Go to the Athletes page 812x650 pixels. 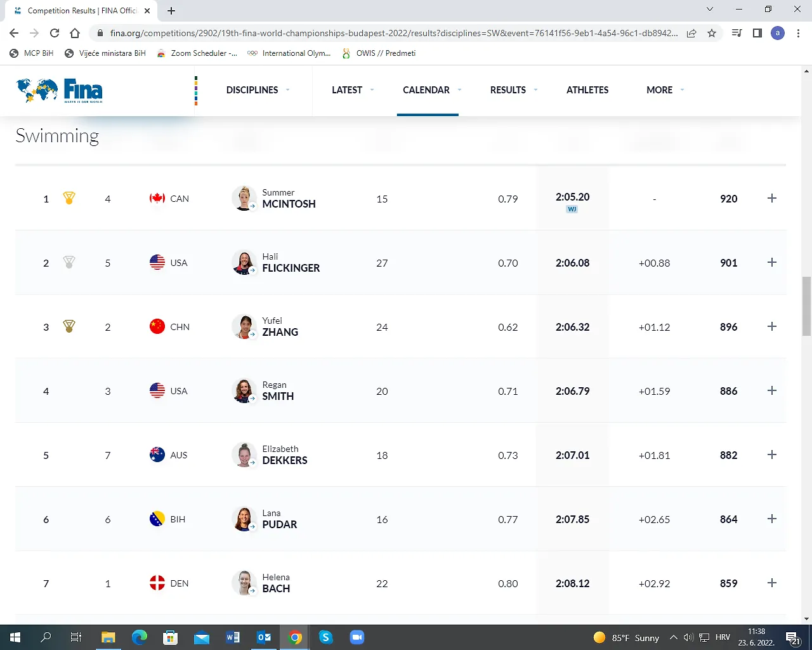click(587, 90)
